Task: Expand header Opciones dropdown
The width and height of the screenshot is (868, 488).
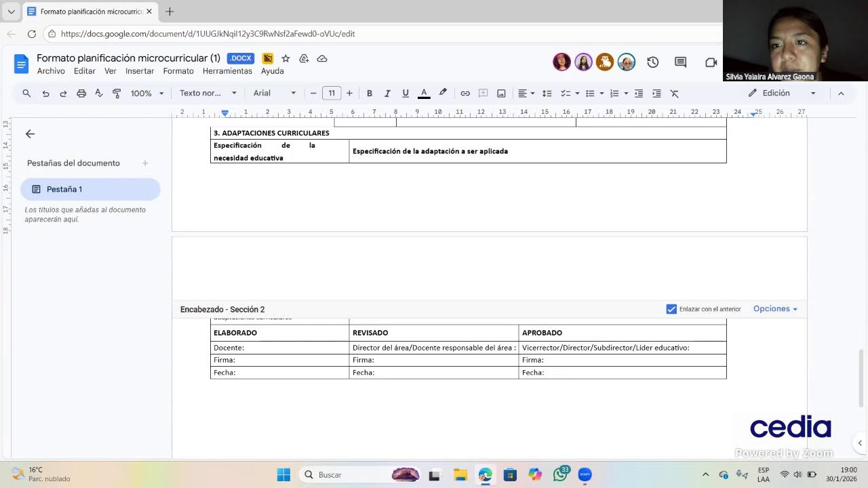Action: tap(775, 309)
